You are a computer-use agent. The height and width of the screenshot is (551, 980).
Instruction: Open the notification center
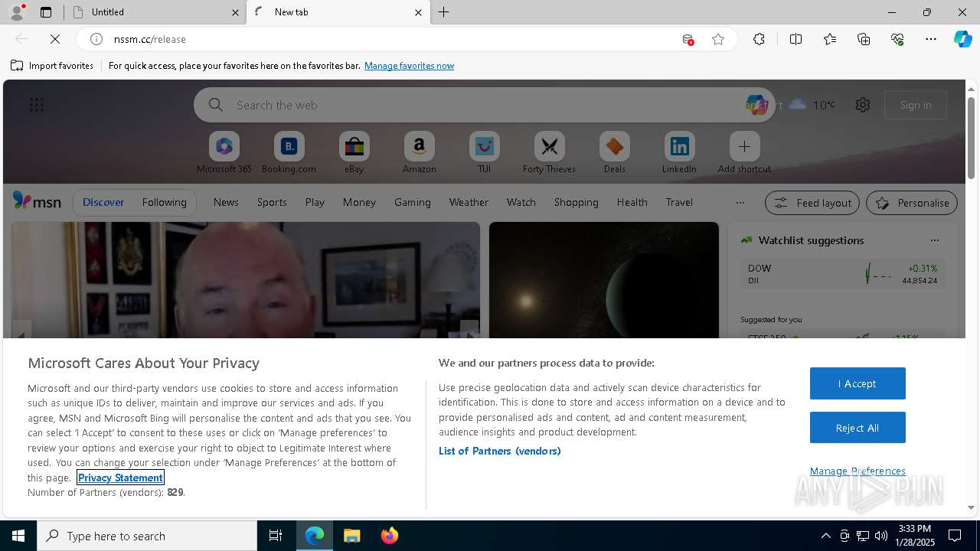955,536
